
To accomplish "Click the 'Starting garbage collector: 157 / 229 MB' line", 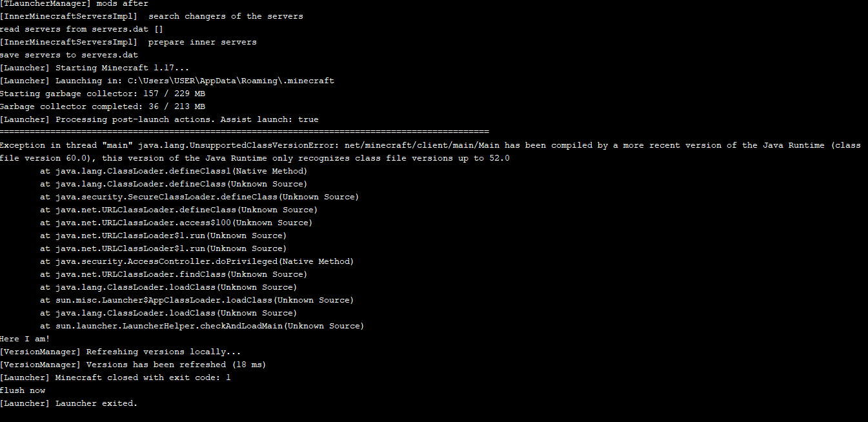I will (x=103, y=94).
